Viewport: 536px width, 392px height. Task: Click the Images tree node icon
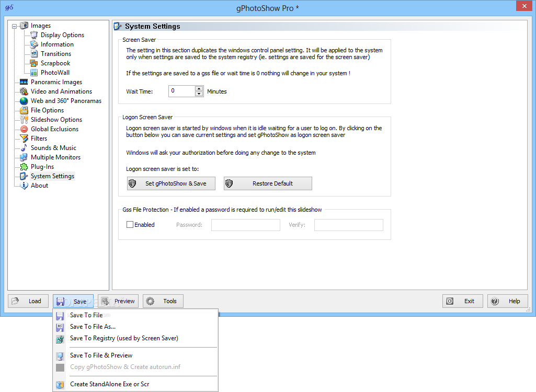[24, 26]
